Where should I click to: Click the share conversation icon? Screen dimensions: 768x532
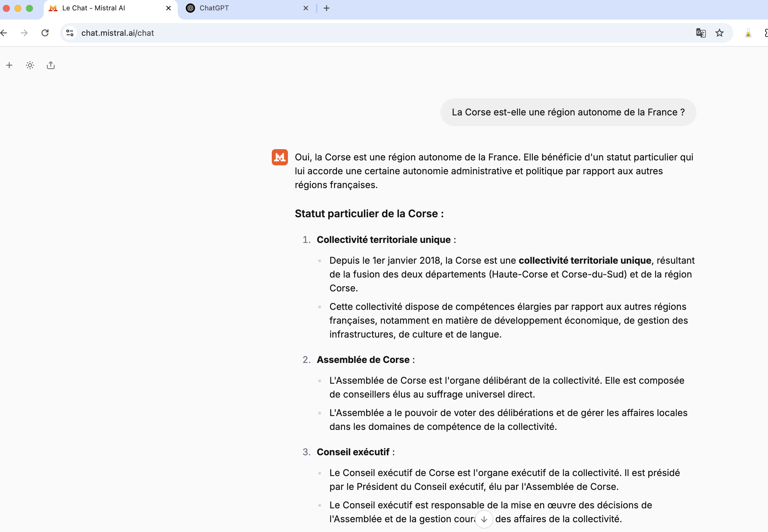coord(51,65)
